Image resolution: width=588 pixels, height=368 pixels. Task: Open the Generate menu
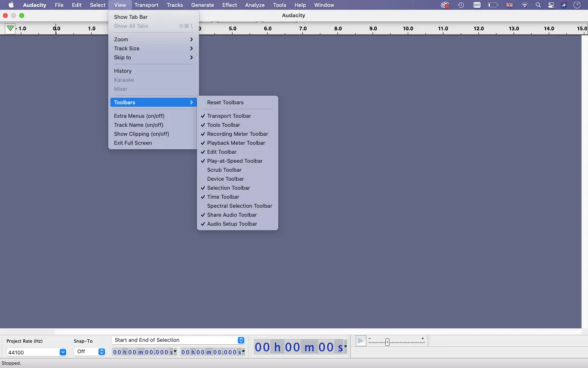[203, 5]
